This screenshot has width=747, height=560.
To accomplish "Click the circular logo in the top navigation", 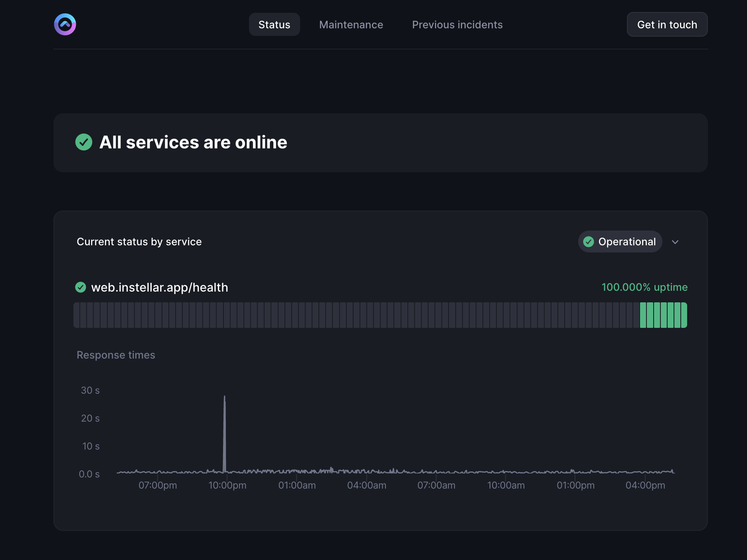I will (65, 24).
